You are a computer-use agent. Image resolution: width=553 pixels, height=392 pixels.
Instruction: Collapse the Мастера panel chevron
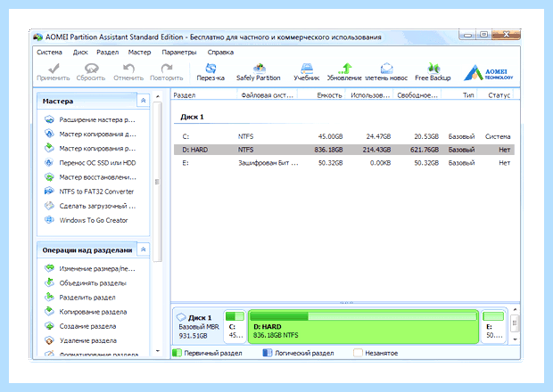pos(144,101)
